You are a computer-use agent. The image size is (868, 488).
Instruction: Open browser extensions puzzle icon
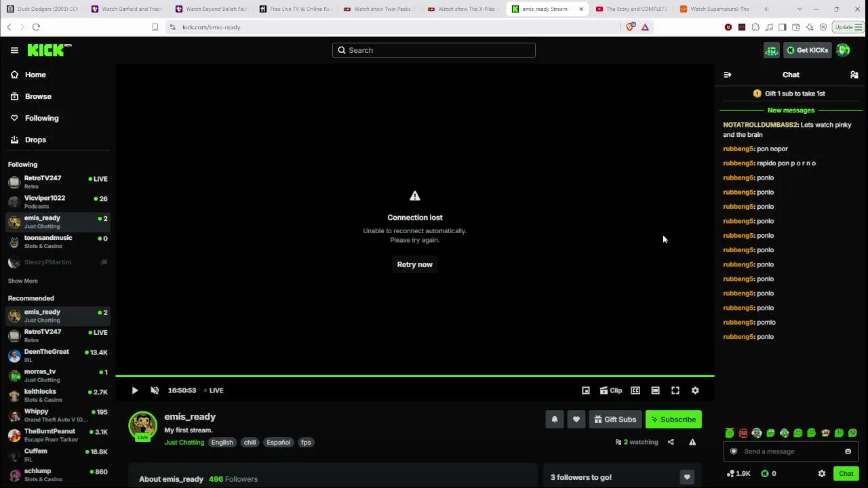[x=755, y=27]
